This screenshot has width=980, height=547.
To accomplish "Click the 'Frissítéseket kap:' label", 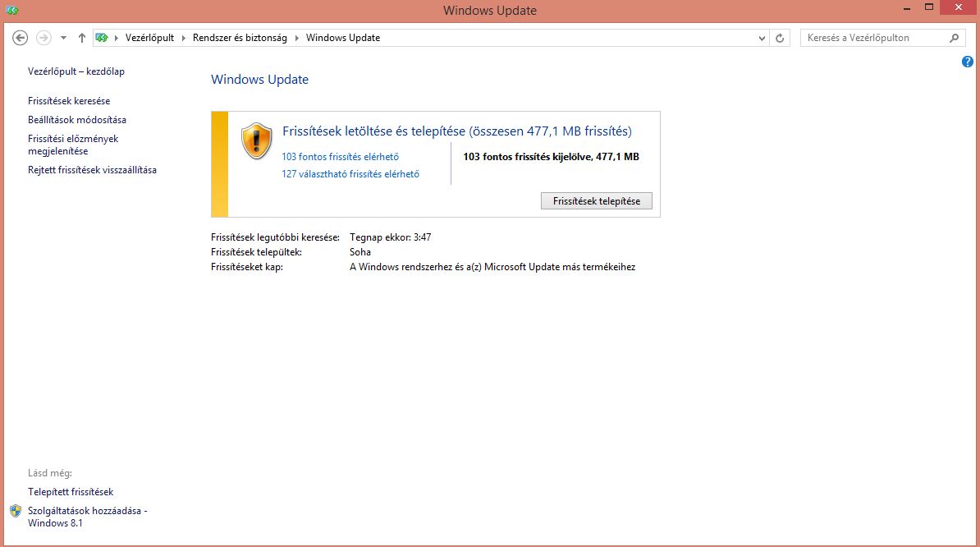I will (247, 267).
